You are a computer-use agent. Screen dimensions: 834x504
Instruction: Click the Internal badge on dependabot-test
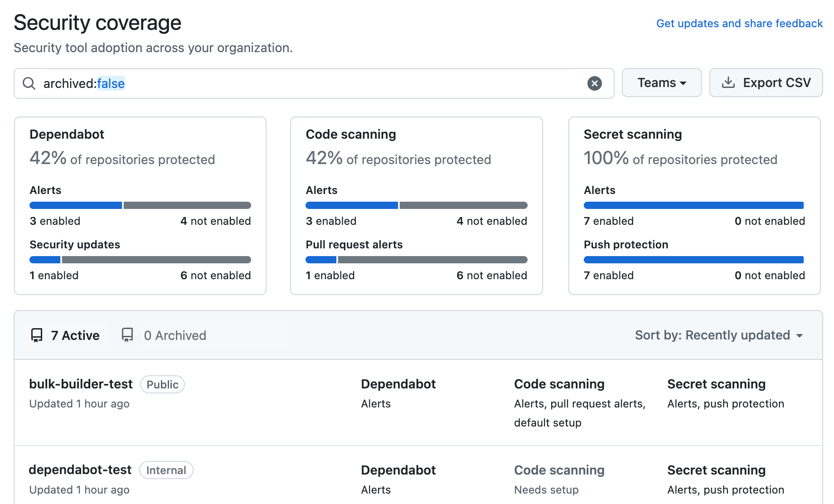(x=166, y=470)
